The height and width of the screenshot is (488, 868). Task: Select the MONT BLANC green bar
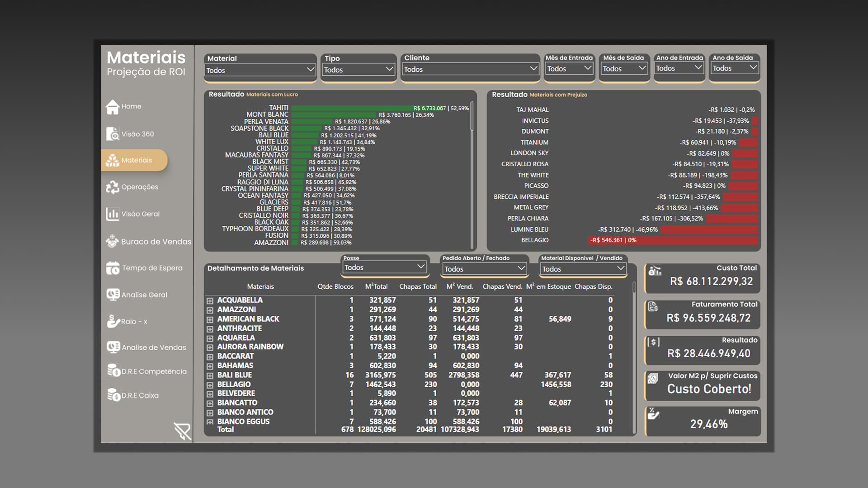point(335,115)
